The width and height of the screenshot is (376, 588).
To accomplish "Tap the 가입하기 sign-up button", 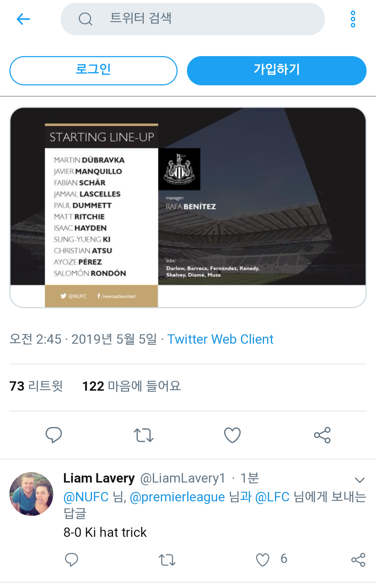I will (277, 70).
